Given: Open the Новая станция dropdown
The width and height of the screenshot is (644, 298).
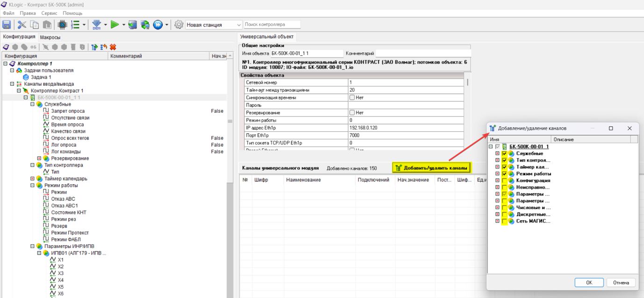Looking at the screenshot, I should [x=239, y=25].
